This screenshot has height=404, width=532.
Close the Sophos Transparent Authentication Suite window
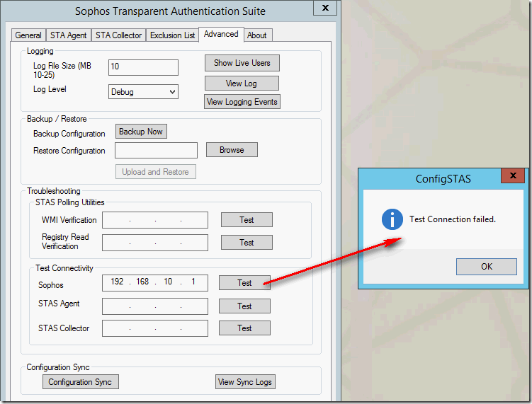325,8
